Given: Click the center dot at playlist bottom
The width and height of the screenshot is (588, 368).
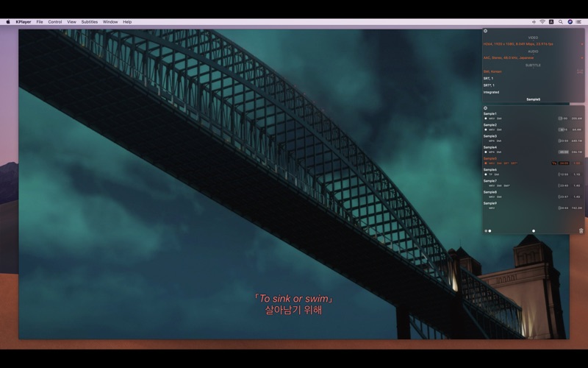Looking at the screenshot, I should coord(534,231).
